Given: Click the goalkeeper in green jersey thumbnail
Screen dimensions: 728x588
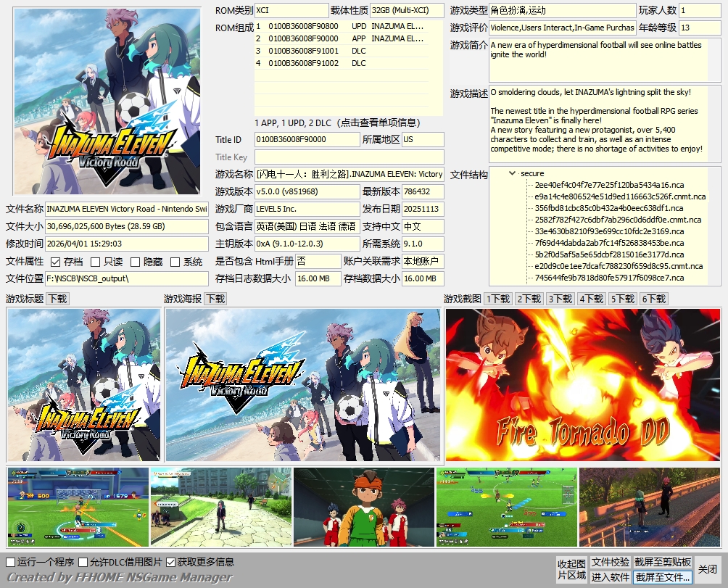Looking at the screenshot, I should pyautogui.click(x=363, y=507).
